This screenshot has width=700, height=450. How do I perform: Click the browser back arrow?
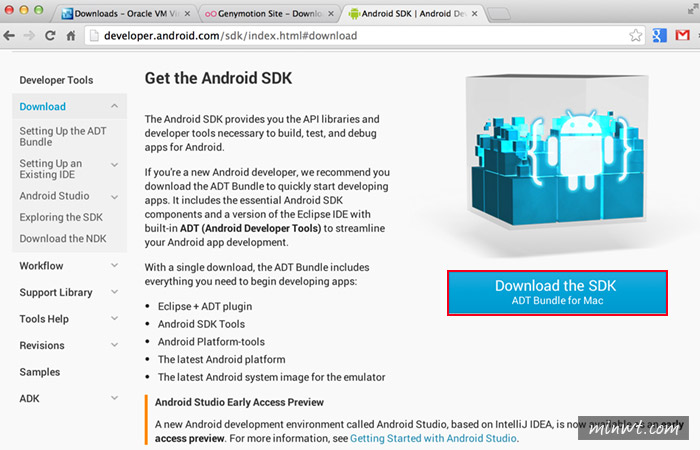[9, 36]
